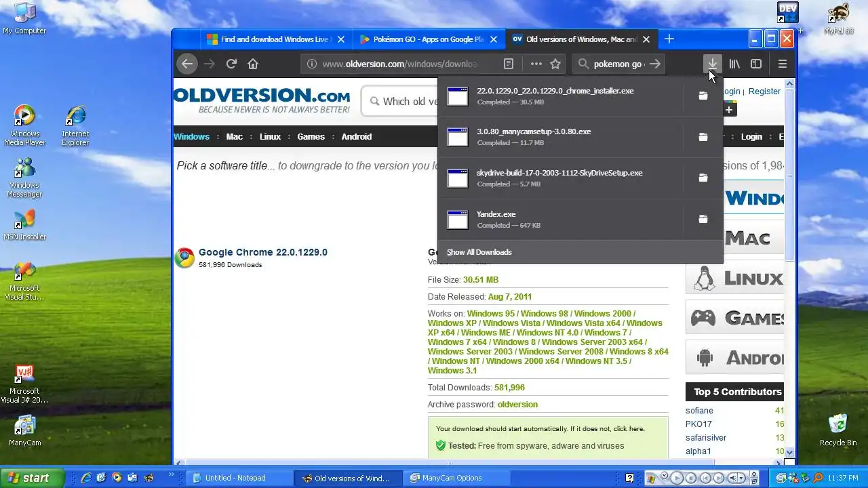The width and height of the screenshot is (868, 488).
Task: Click the Android robot sidebar banner
Action: pos(735,357)
